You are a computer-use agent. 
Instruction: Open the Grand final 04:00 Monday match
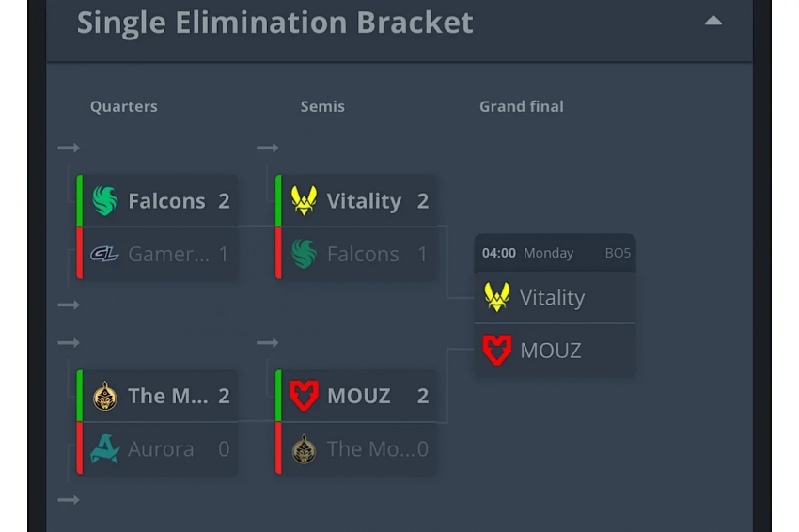(555, 253)
